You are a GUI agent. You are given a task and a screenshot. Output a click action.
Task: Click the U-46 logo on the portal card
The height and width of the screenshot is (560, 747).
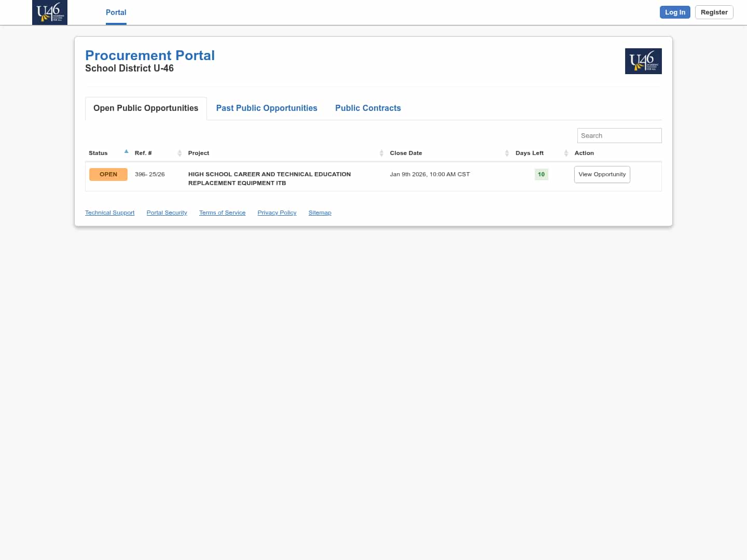point(643,61)
